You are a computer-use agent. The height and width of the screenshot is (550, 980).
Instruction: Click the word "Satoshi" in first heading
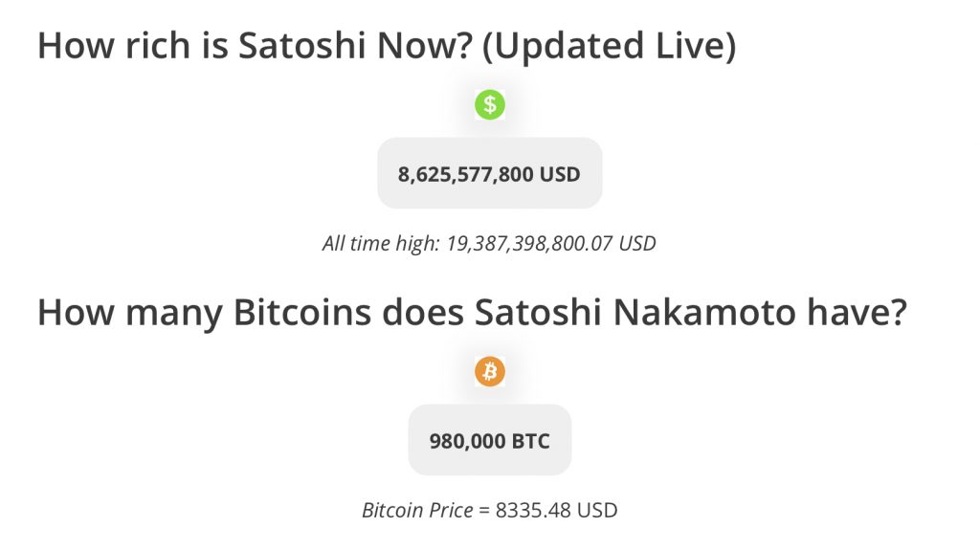click(301, 46)
